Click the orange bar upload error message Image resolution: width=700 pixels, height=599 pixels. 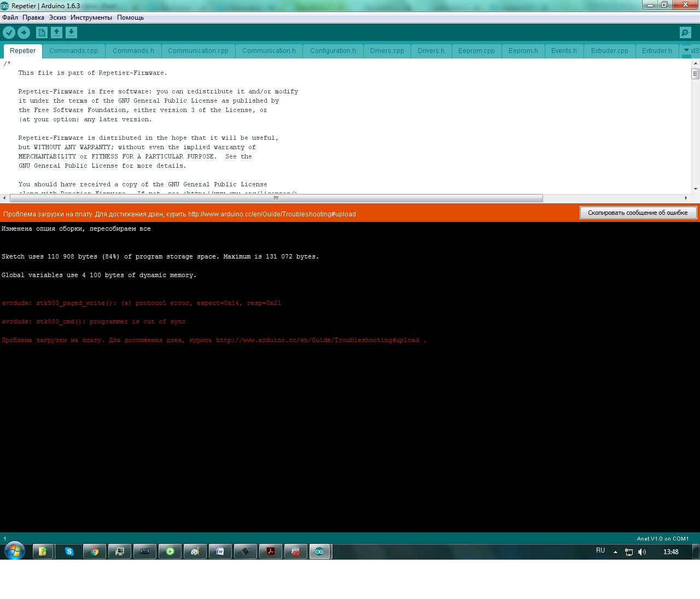point(181,214)
